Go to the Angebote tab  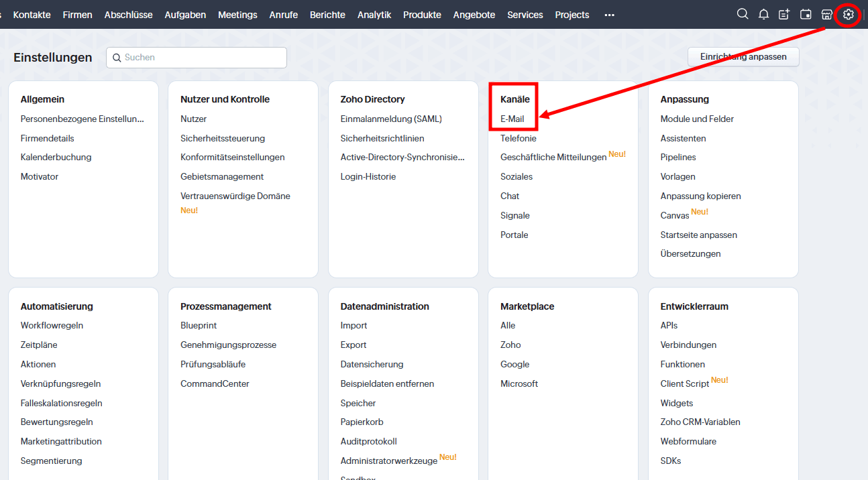point(474,15)
